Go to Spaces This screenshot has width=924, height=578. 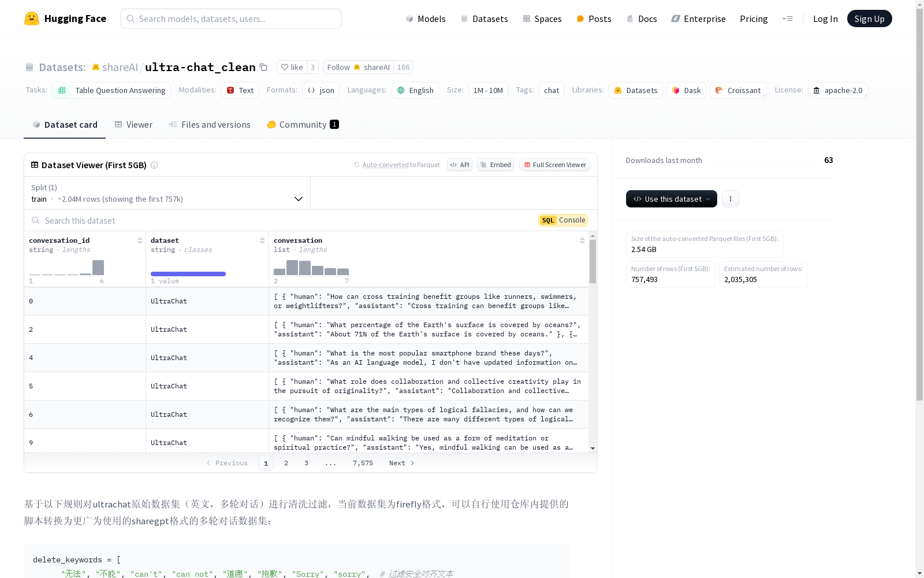(542, 18)
